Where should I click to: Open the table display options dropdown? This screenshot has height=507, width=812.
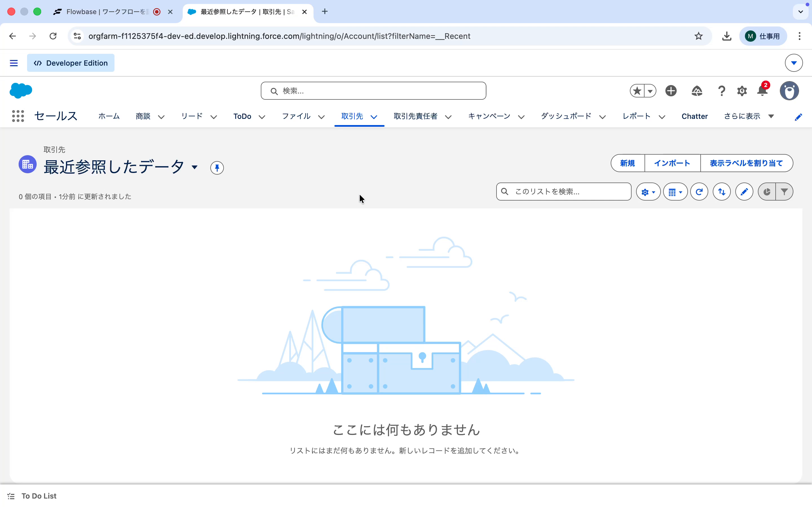[675, 192]
